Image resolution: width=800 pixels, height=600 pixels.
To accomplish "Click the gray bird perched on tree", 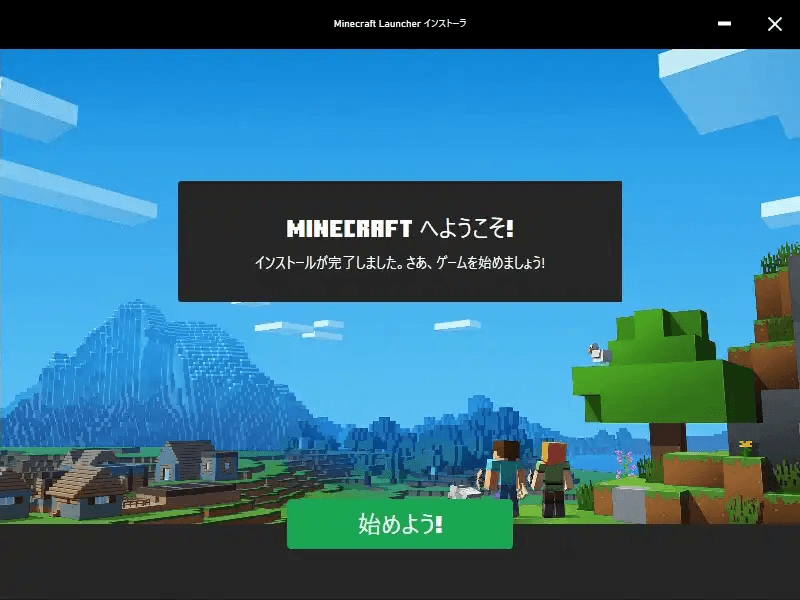I will [x=599, y=352].
